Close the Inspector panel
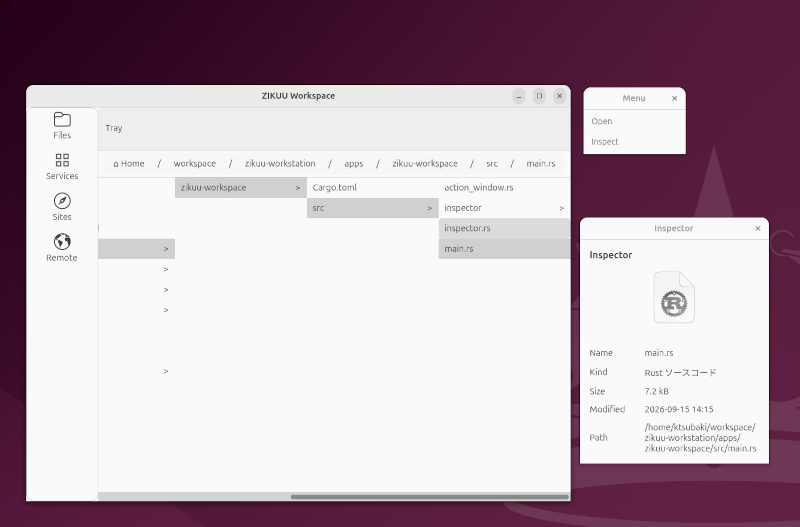The image size is (800, 527). (758, 229)
